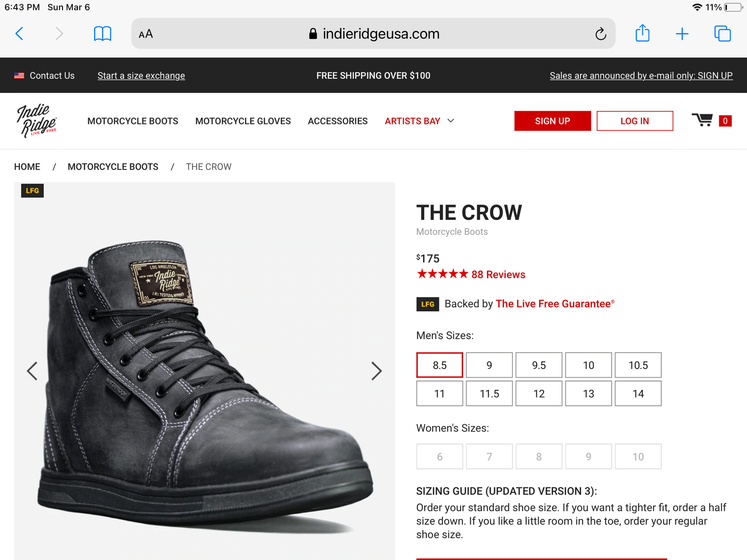Image resolution: width=747 pixels, height=560 pixels.
Task: Show previous boot photo with left chevron
Action: (32, 371)
